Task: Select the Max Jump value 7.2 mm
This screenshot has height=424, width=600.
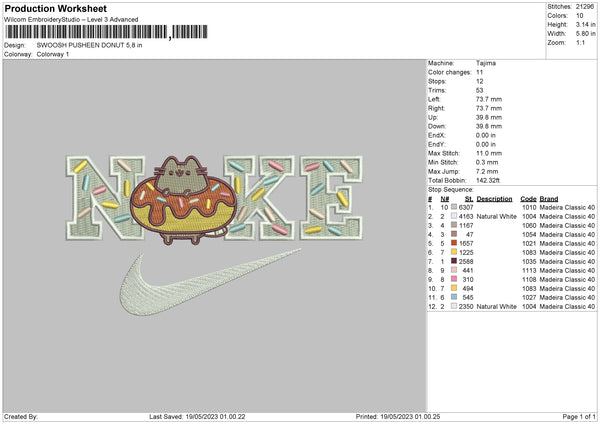Action: pos(488,171)
